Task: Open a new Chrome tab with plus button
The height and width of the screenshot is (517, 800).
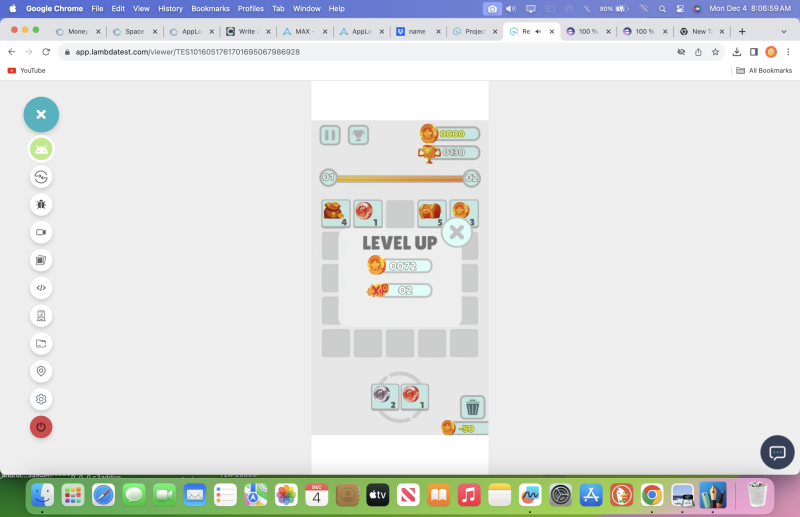Action: [x=742, y=32]
